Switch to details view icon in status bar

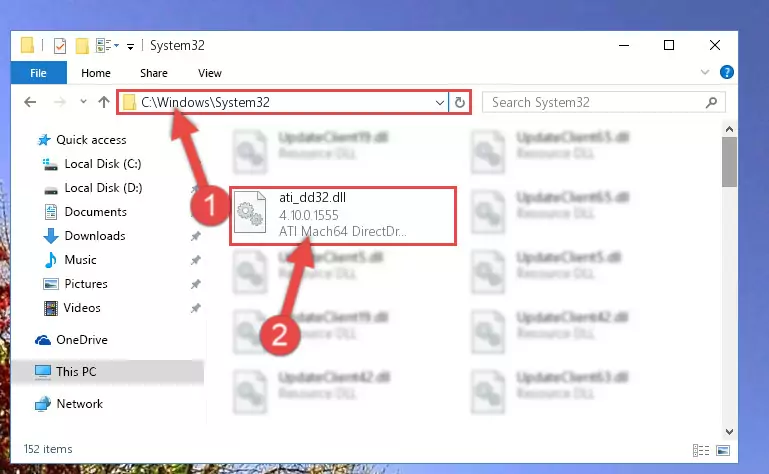point(701,450)
